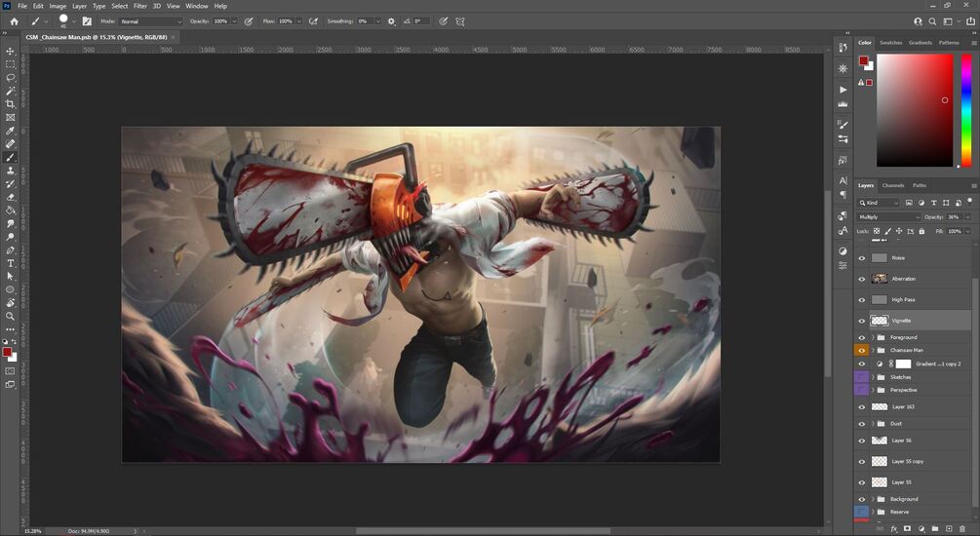Hide the High Pass layer
This screenshot has width=980, height=536.
click(862, 300)
